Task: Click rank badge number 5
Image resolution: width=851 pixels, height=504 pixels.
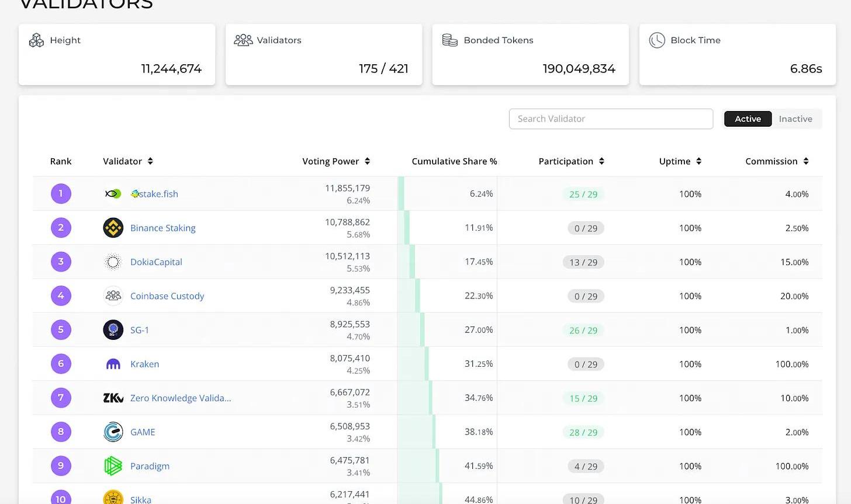Action: tap(61, 330)
